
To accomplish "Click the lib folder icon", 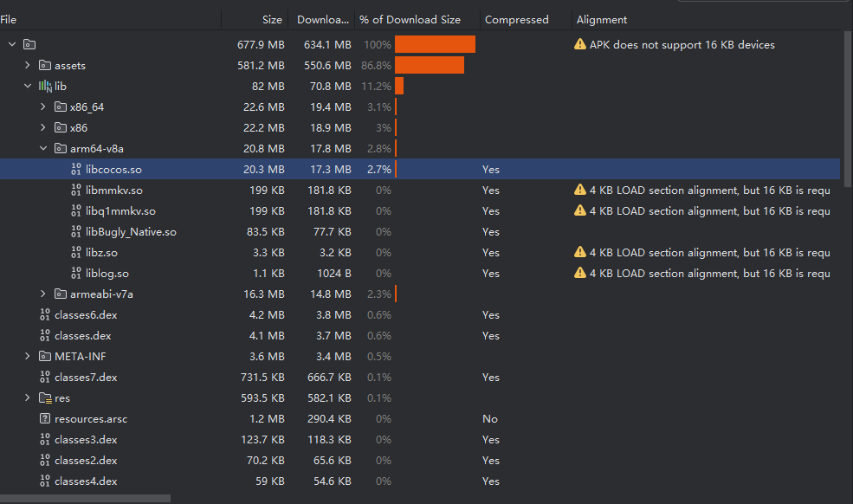I will (x=45, y=87).
